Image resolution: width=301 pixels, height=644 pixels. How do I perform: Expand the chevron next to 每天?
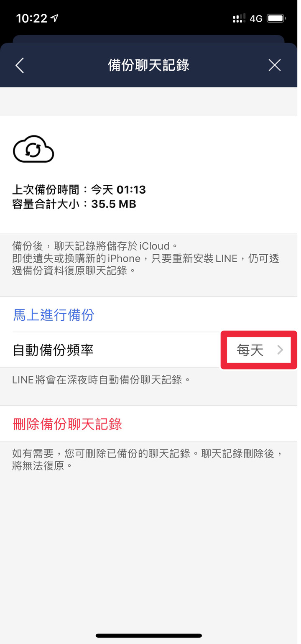coord(281,350)
